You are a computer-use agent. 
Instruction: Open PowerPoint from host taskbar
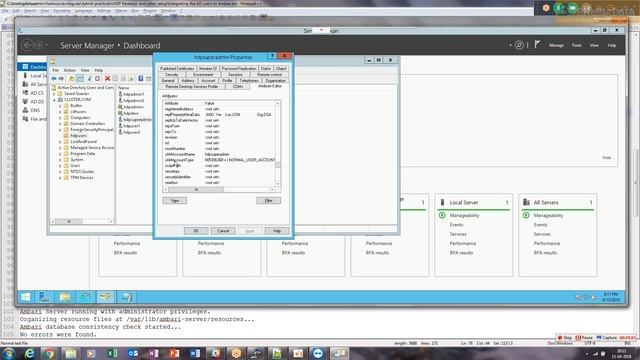174,353
